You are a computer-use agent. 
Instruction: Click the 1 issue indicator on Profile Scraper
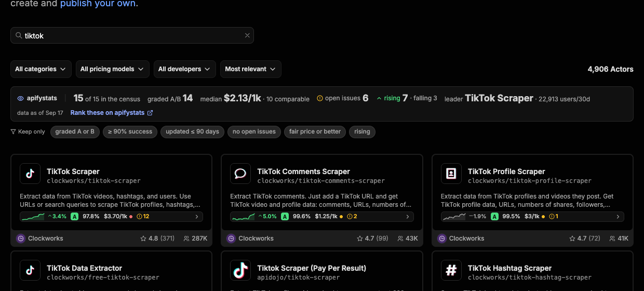pos(553,217)
